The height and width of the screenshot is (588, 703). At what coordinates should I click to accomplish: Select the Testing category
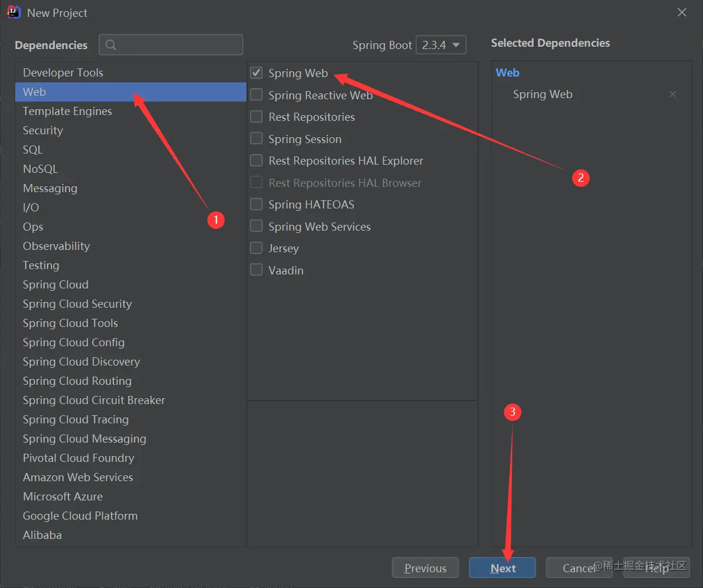pos(131,265)
